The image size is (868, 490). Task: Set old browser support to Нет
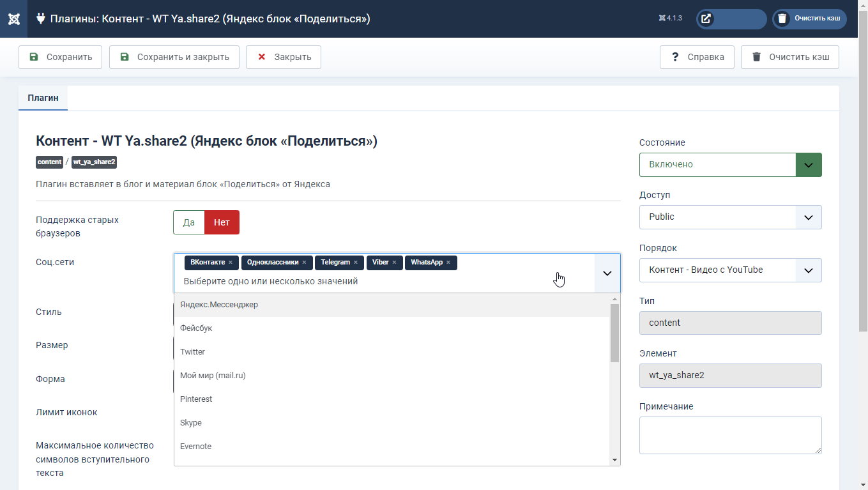tap(222, 222)
